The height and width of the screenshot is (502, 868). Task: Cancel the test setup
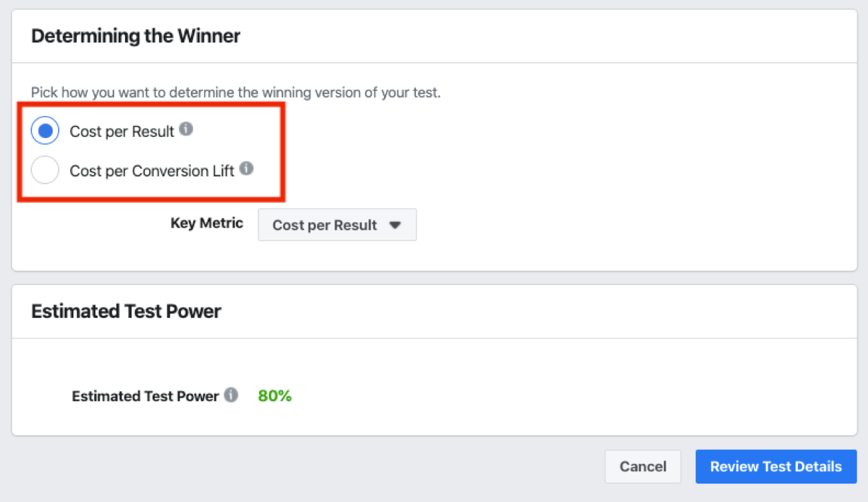642,466
